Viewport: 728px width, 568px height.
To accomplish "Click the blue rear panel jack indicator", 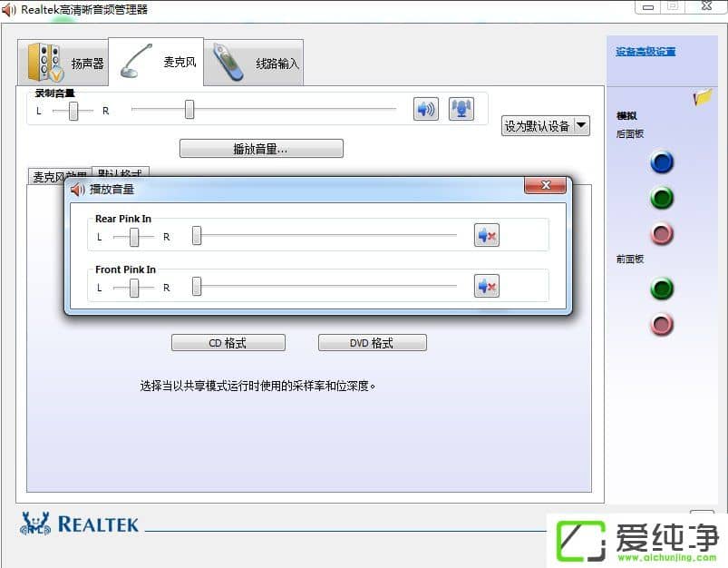I will [662, 162].
